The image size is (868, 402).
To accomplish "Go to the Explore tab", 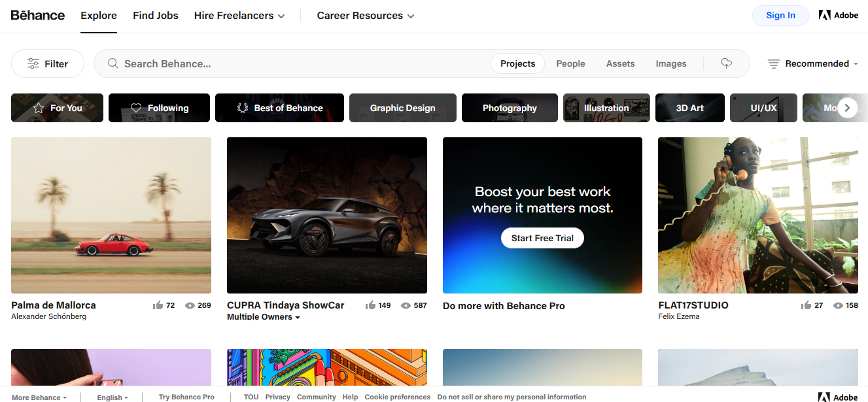I will pos(99,16).
